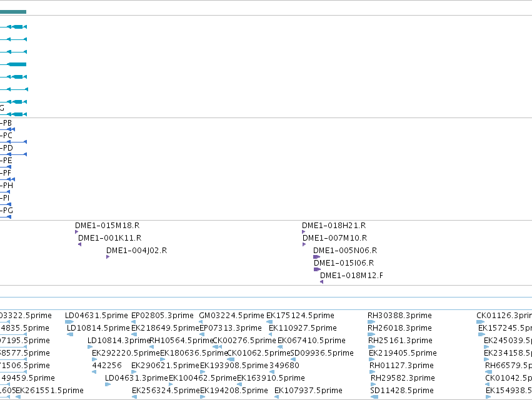Open the SD11428.5prime EST
This screenshot has height=400, width=532.
(402, 391)
